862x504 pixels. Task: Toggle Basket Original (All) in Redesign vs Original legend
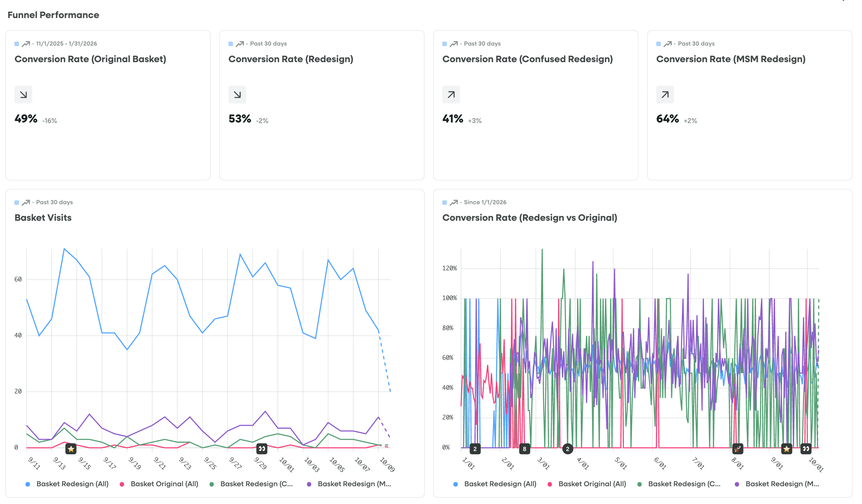pyautogui.click(x=587, y=484)
